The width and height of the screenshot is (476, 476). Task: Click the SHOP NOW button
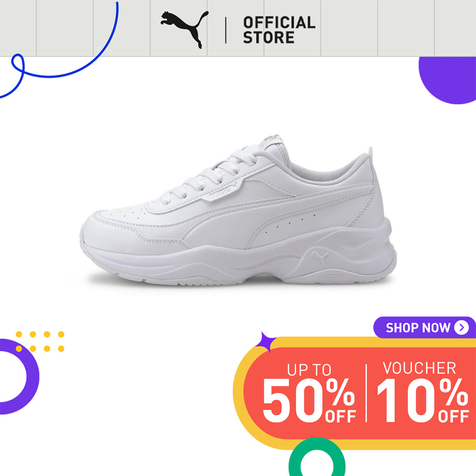click(x=425, y=327)
